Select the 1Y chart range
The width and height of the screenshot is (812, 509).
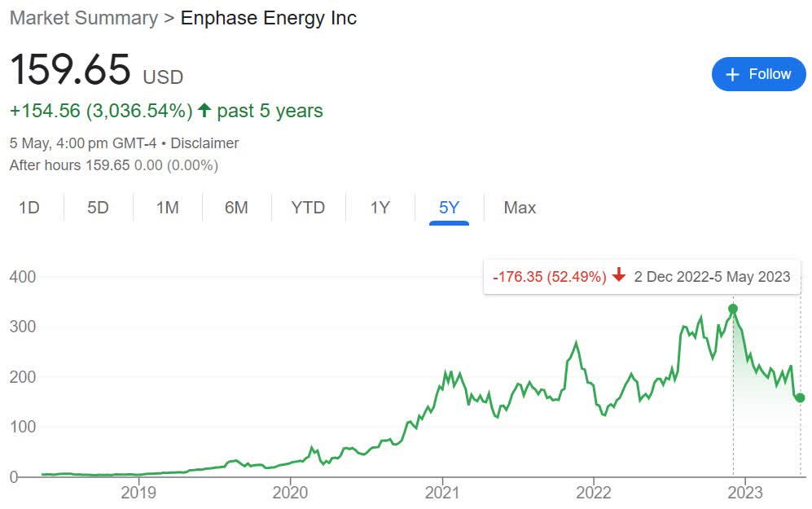click(379, 208)
